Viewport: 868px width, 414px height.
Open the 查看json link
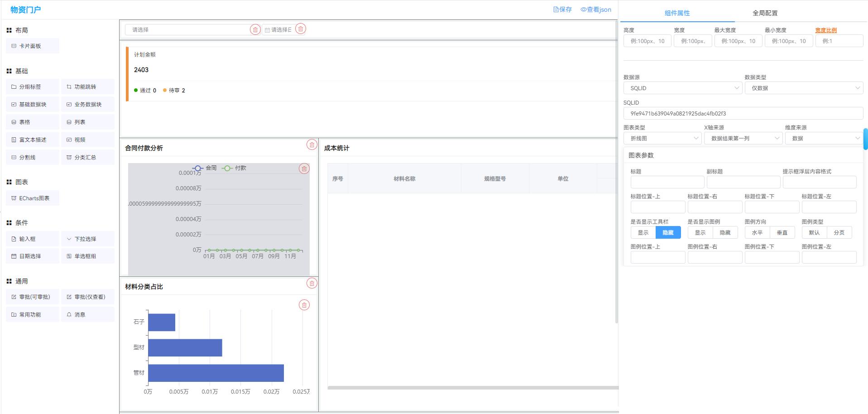(x=596, y=10)
